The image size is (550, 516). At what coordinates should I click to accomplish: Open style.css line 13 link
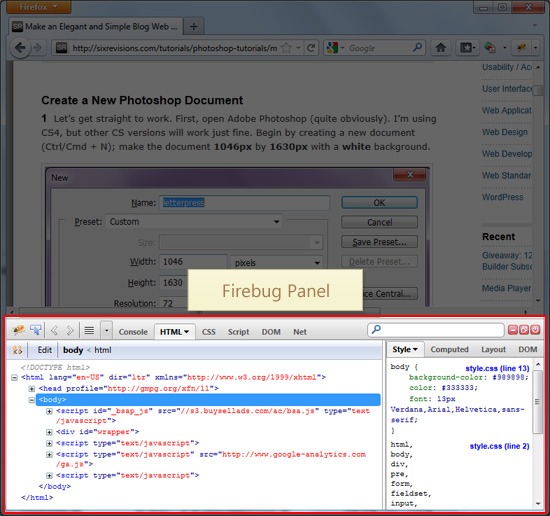497,368
